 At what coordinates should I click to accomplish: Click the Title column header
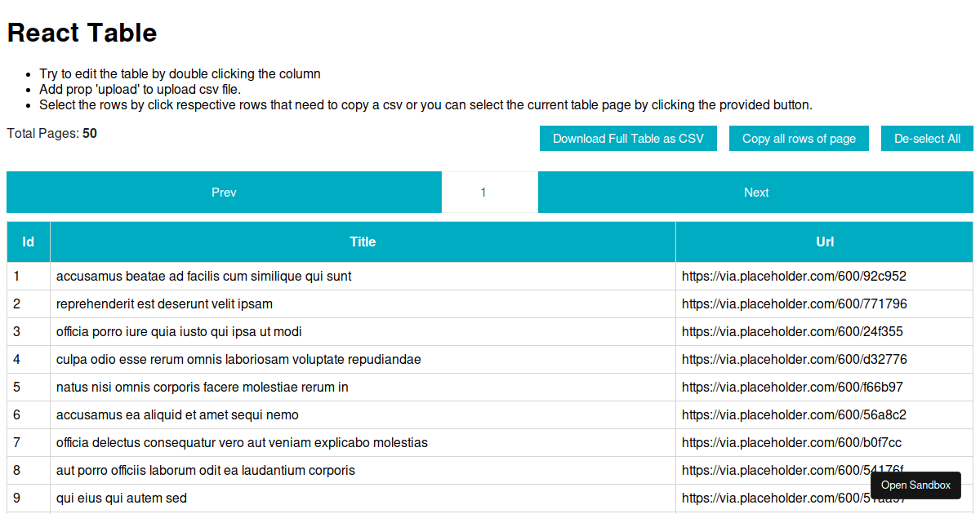click(x=363, y=241)
